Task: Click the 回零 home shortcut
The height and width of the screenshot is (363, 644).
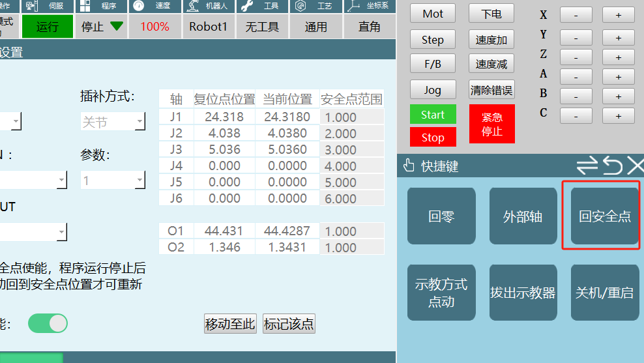Action: (x=441, y=216)
